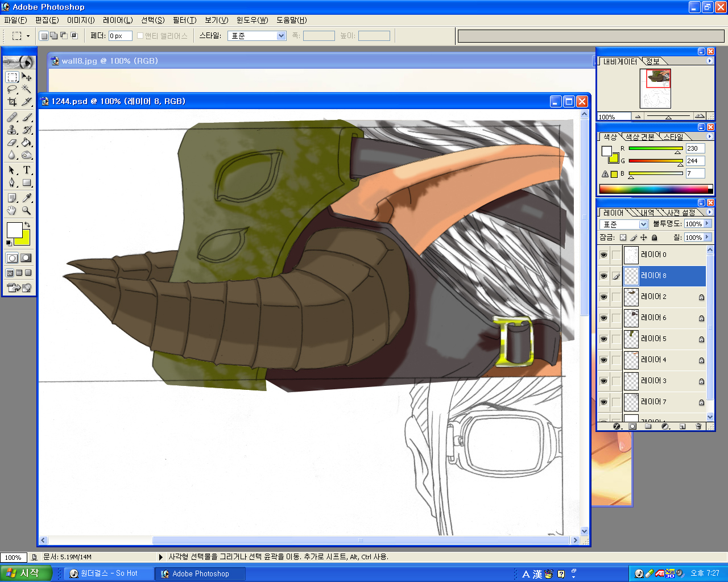Screen dimensions: 728x582
Task: Create new layer set folder icon
Action: [x=648, y=426]
